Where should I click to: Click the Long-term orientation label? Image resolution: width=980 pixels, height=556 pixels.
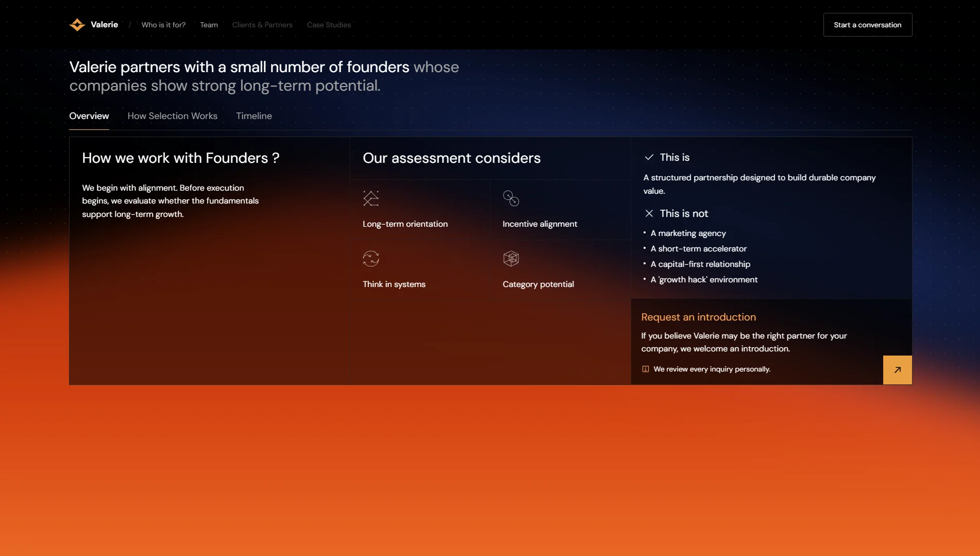pyautogui.click(x=405, y=224)
